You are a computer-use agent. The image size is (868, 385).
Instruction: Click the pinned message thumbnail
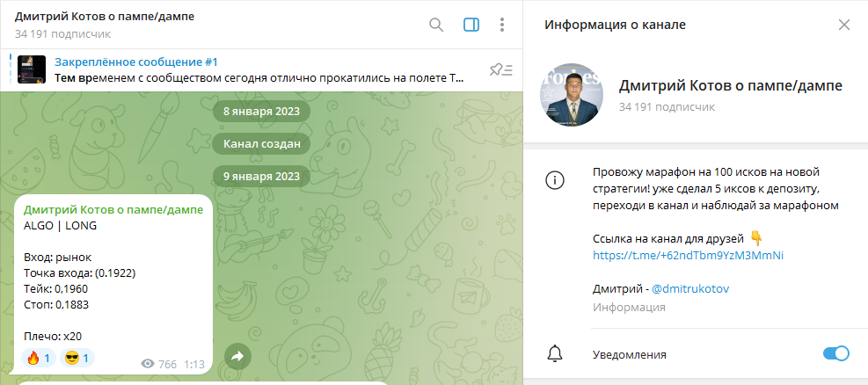click(x=32, y=69)
